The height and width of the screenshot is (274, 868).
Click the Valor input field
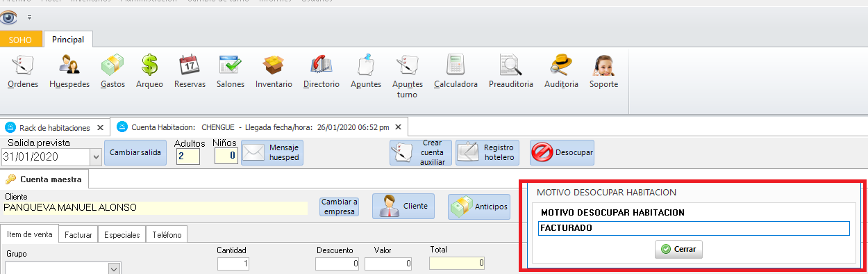[x=389, y=264]
